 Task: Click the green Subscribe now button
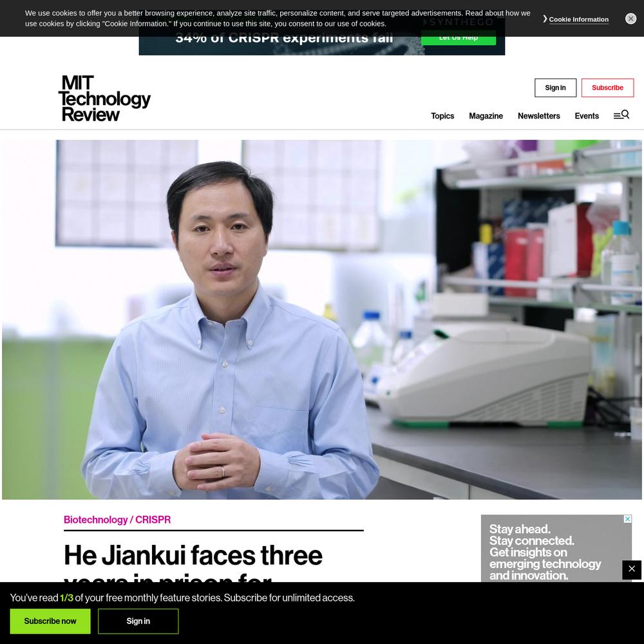click(x=50, y=621)
